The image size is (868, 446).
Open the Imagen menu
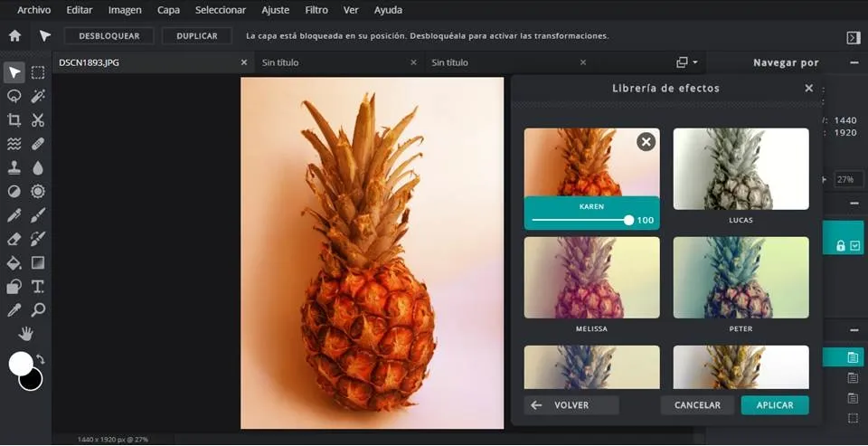(125, 10)
